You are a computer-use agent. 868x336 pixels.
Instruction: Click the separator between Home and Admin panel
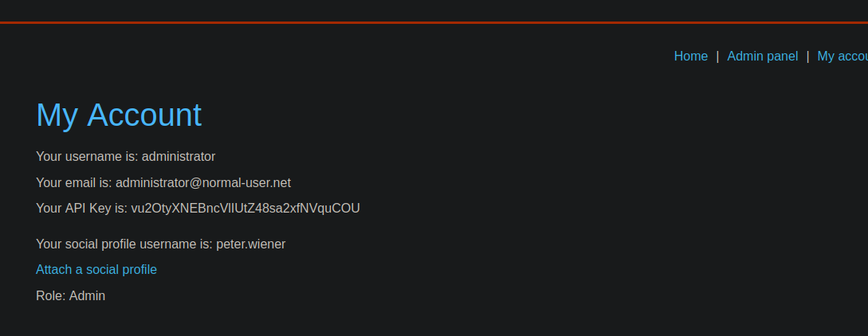pos(717,56)
